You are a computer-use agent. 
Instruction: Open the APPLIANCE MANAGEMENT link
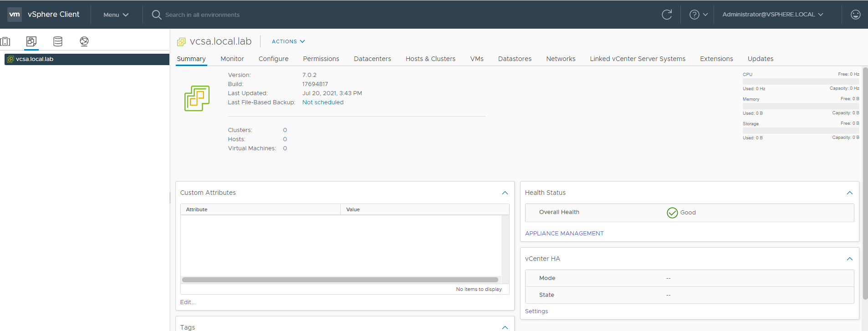coord(564,234)
